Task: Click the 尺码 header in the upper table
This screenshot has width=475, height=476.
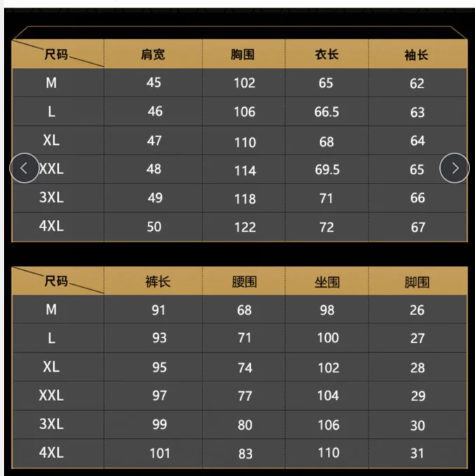Action: [56, 54]
